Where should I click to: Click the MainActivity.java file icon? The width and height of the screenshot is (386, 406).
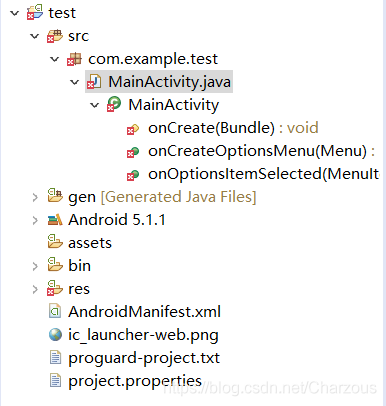(x=94, y=82)
